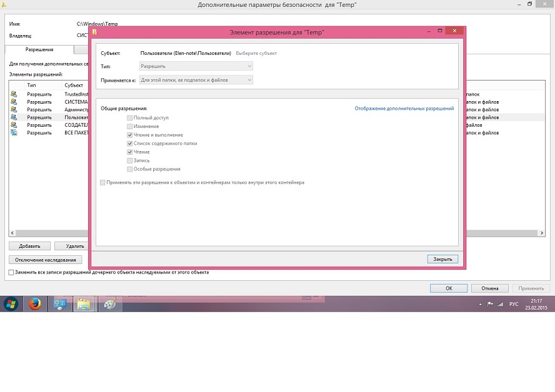Uncheck the 'Чтение и выполнение' checkbox
Image resolution: width=555 pixels, height=392 pixels.
[x=129, y=135]
